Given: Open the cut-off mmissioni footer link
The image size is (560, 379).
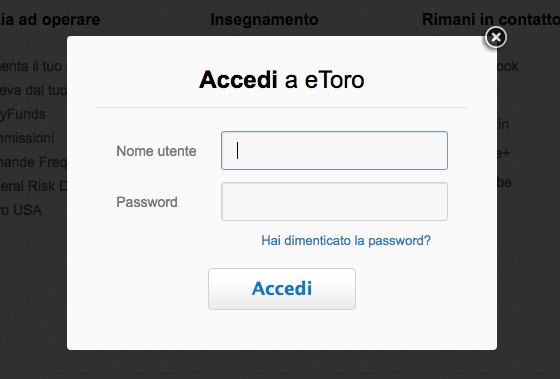Looking at the screenshot, I should point(27,138).
